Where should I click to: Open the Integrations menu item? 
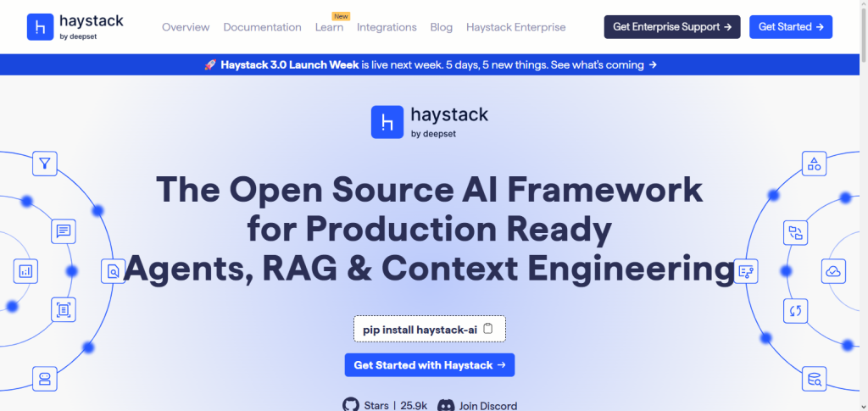pos(387,27)
